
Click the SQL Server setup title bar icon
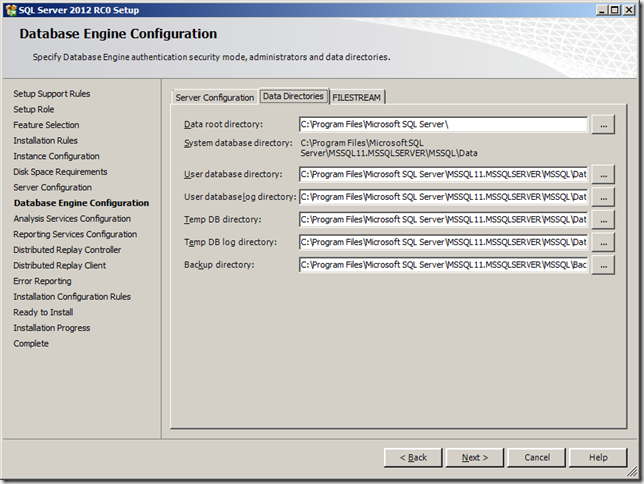[11, 10]
